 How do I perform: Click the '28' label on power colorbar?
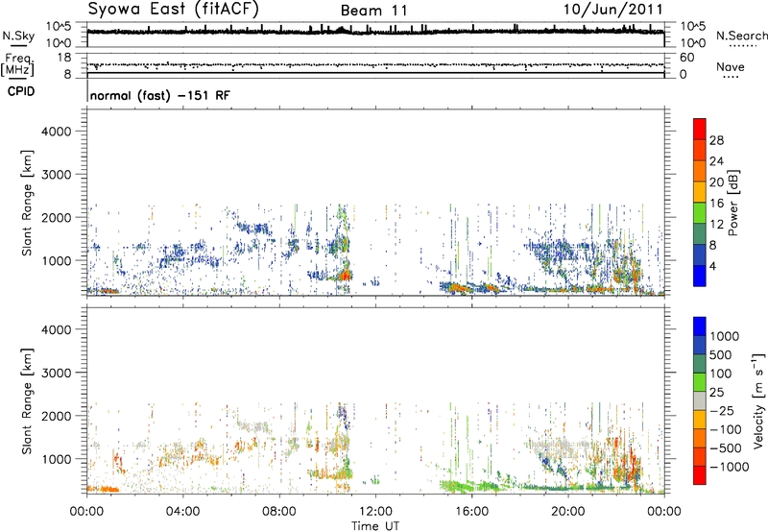(716, 140)
